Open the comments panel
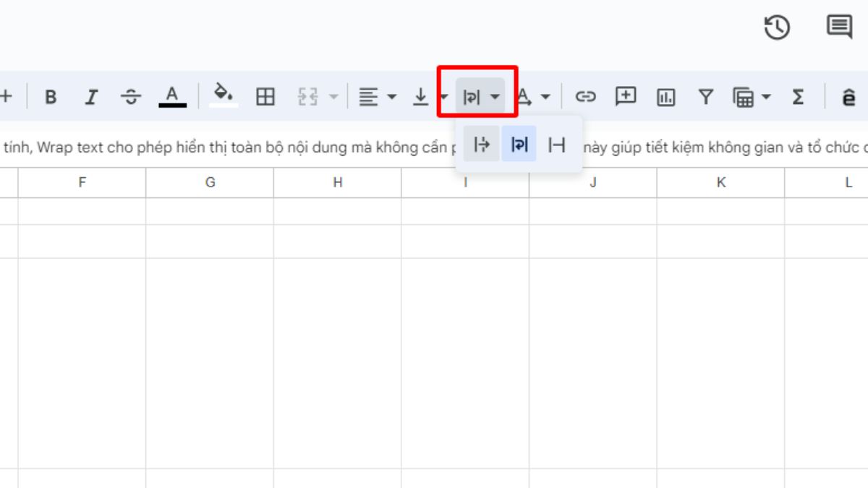The image size is (868, 488). [838, 27]
